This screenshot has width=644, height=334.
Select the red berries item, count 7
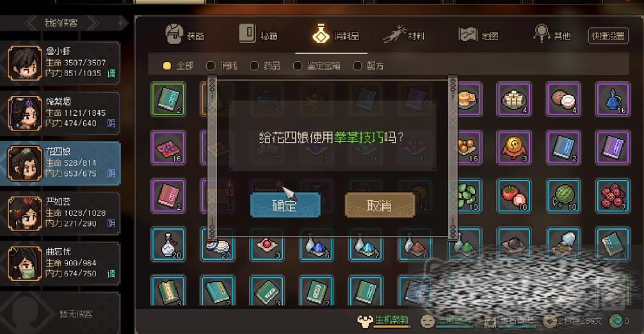click(613, 196)
